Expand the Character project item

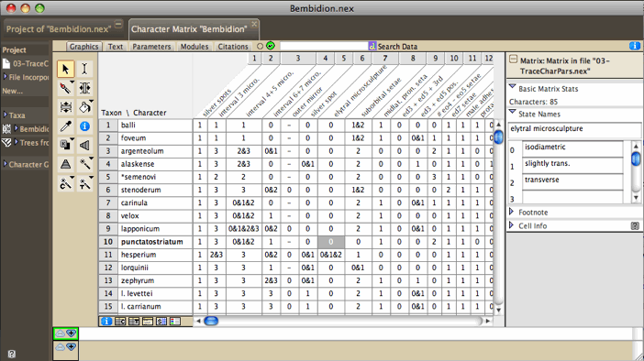[x=6, y=164]
